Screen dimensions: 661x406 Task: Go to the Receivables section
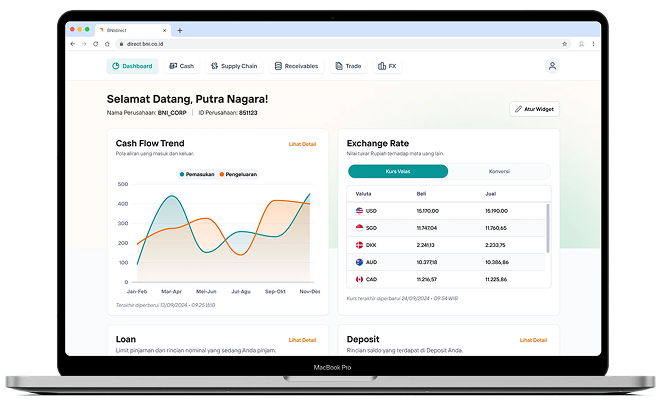[296, 66]
